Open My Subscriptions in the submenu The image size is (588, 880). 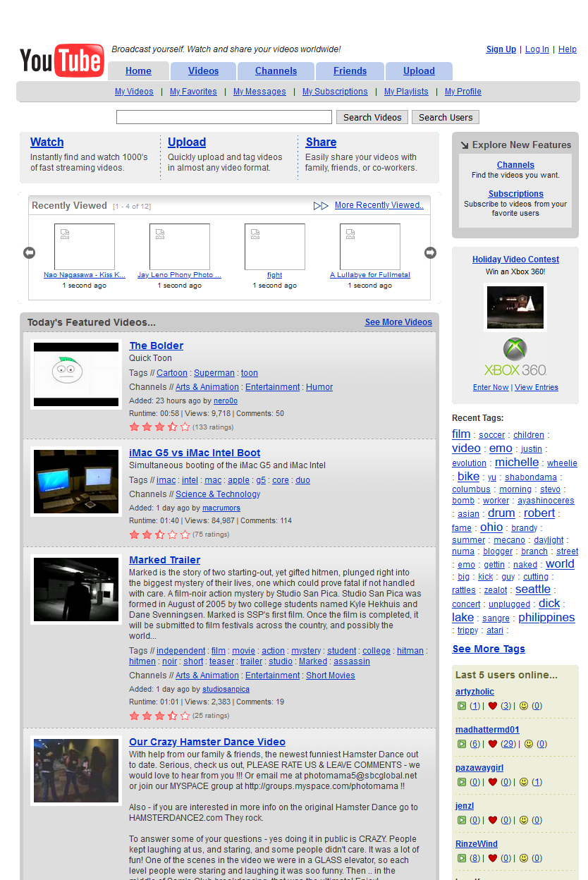coord(335,92)
